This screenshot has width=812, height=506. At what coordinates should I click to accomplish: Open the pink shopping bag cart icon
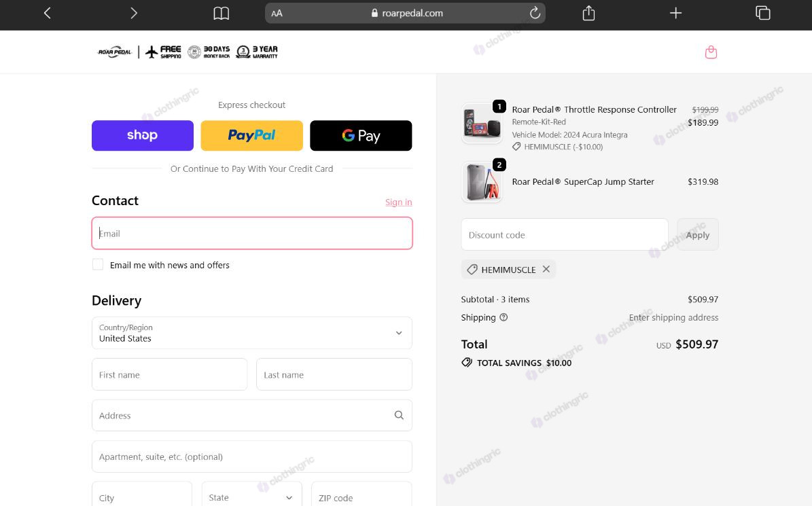(711, 52)
